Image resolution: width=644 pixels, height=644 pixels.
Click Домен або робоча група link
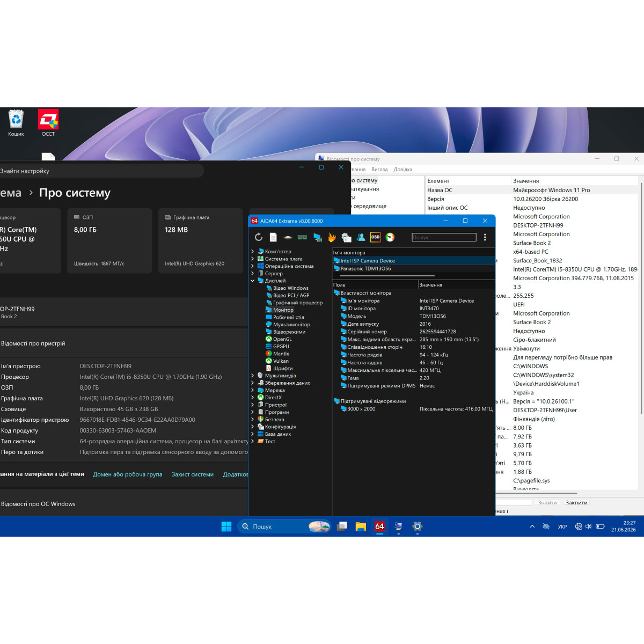pos(127,474)
